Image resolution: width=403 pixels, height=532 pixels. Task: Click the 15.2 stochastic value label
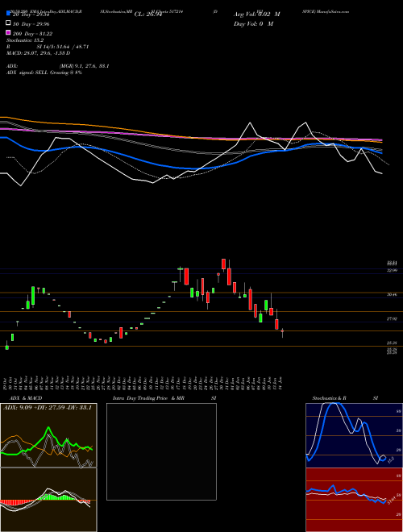(x=390, y=459)
